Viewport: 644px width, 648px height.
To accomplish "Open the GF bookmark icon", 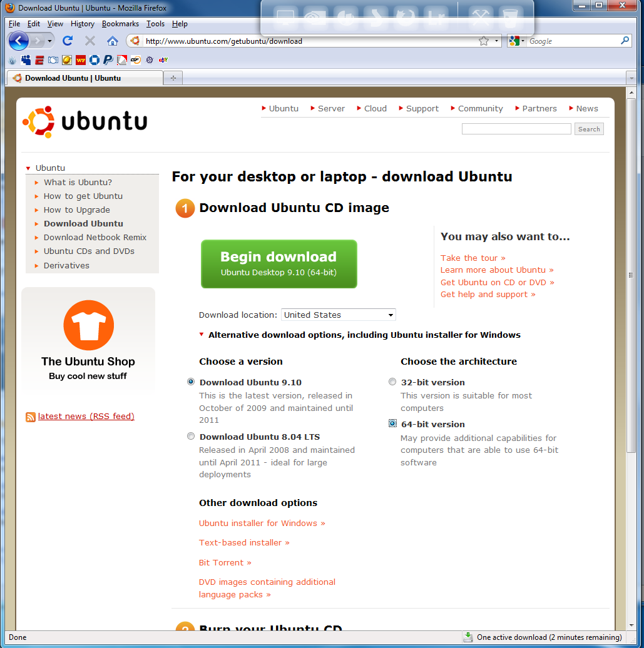I will [136, 60].
